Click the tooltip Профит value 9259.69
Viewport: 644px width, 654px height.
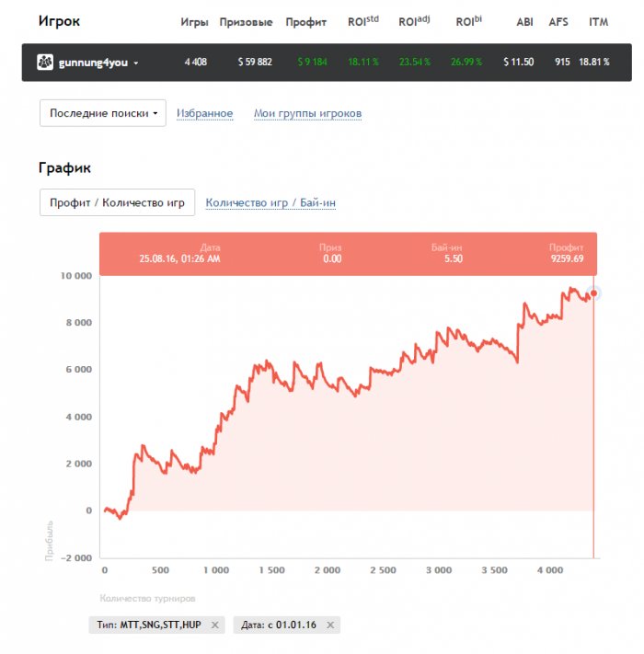567,258
